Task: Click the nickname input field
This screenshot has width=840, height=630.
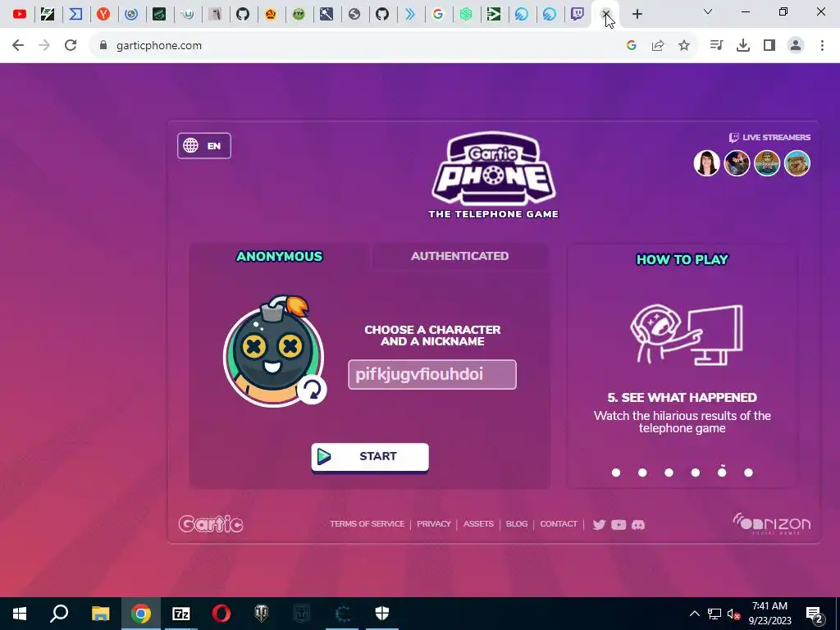Action: pyautogui.click(x=432, y=374)
